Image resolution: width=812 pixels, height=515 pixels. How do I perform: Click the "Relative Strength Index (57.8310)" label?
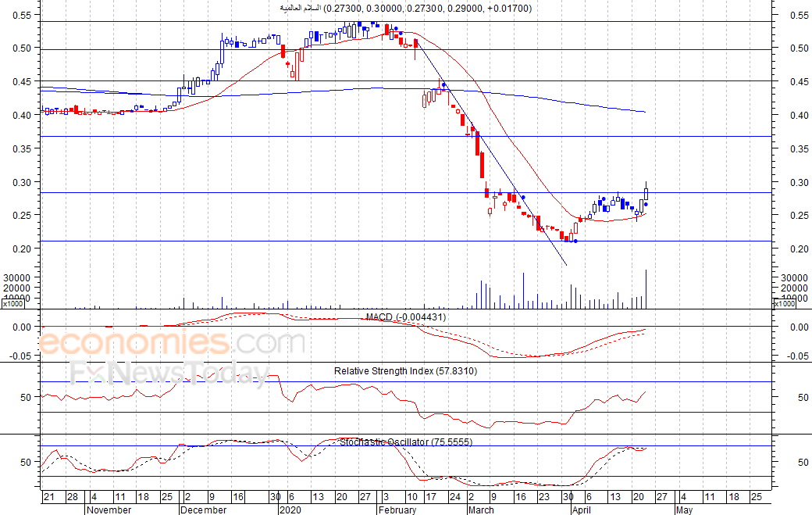(405, 371)
